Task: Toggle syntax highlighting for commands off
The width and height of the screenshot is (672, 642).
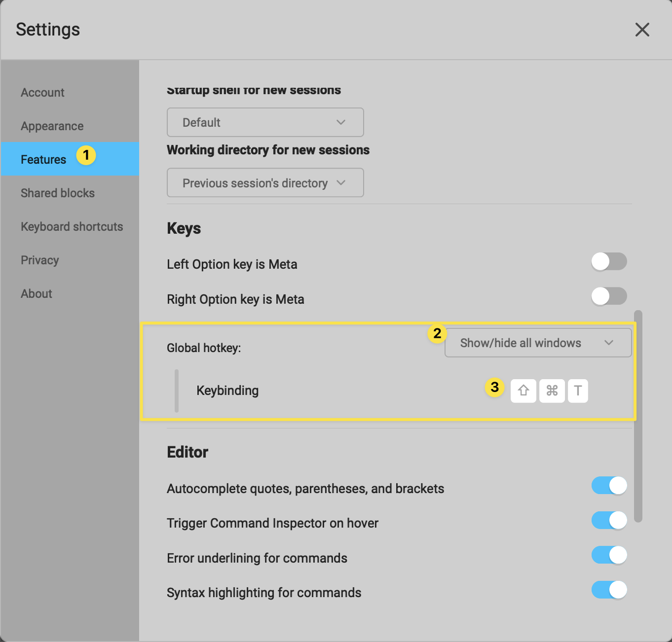Action: click(x=609, y=590)
